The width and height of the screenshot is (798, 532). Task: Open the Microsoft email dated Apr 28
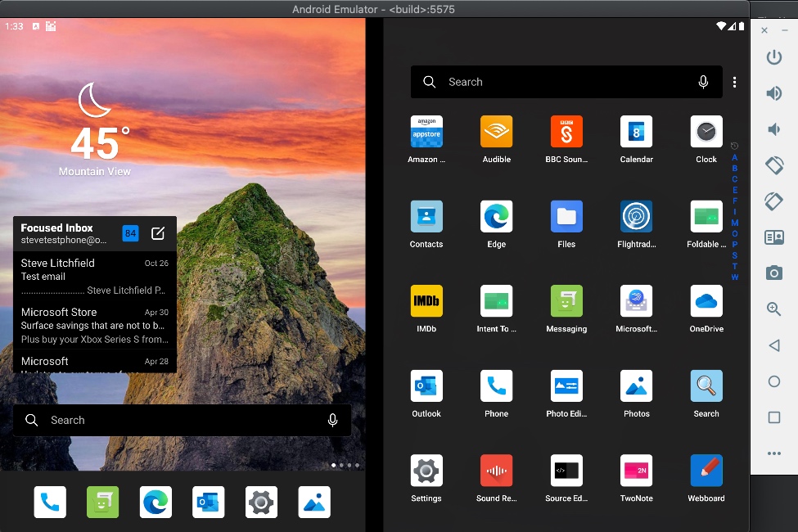tap(95, 362)
